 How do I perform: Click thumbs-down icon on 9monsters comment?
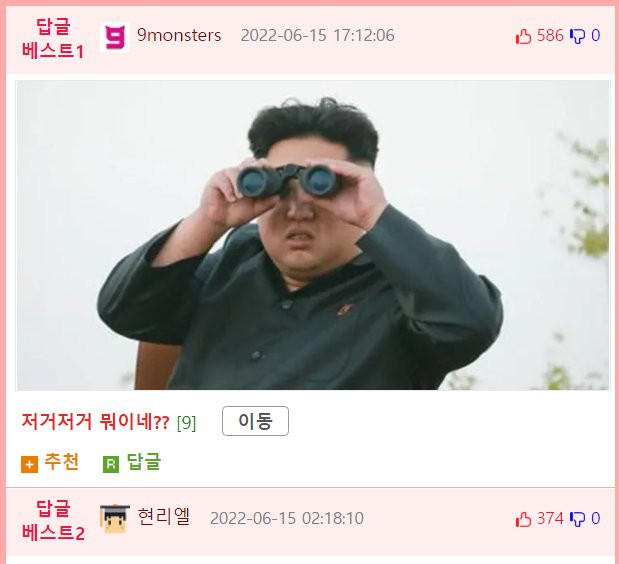point(577,37)
